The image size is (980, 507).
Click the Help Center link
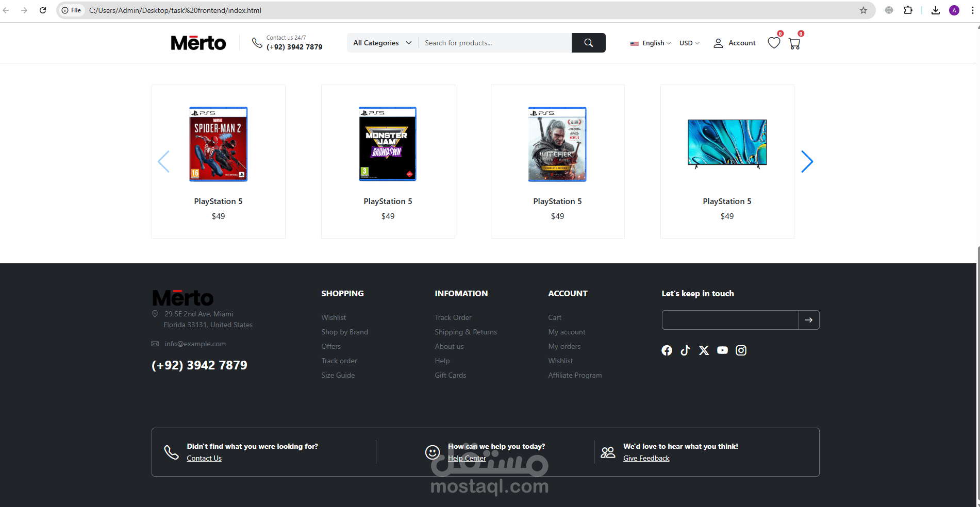[x=467, y=458]
